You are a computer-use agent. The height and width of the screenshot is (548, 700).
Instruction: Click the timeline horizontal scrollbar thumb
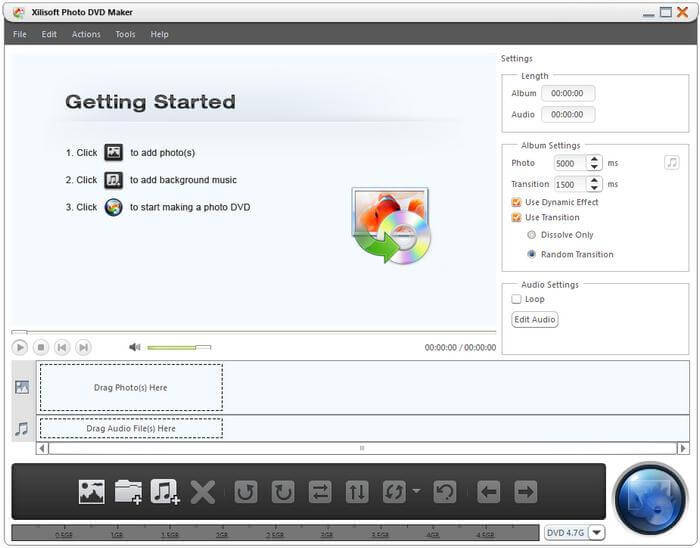coord(362,448)
